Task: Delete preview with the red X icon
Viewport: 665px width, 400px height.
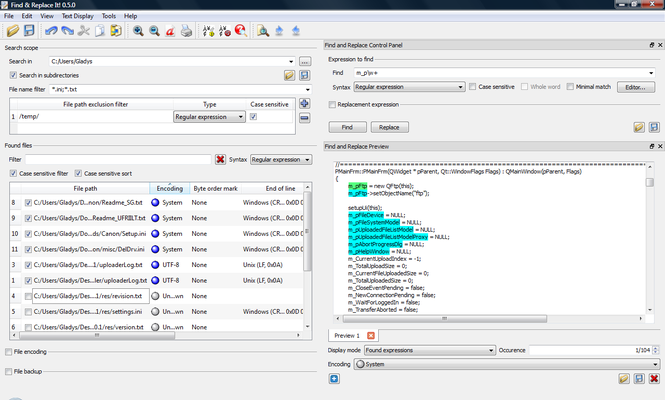Action: pyautogui.click(x=654, y=378)
